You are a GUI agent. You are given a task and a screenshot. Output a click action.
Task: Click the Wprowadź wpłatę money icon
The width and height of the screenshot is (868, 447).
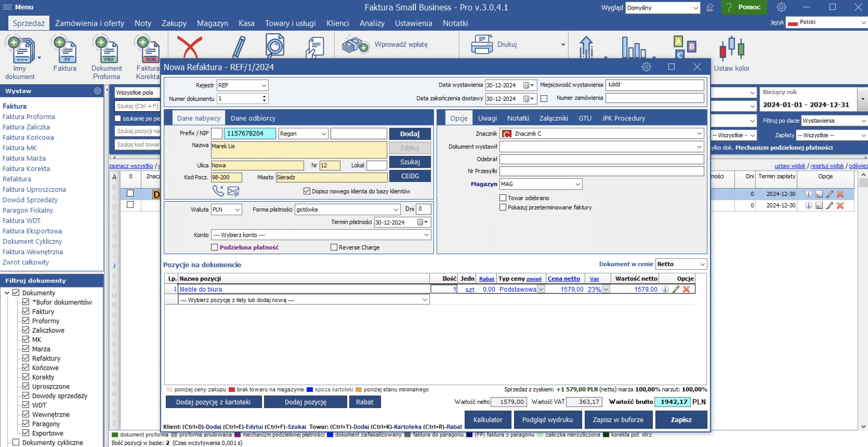click(354, 45)
